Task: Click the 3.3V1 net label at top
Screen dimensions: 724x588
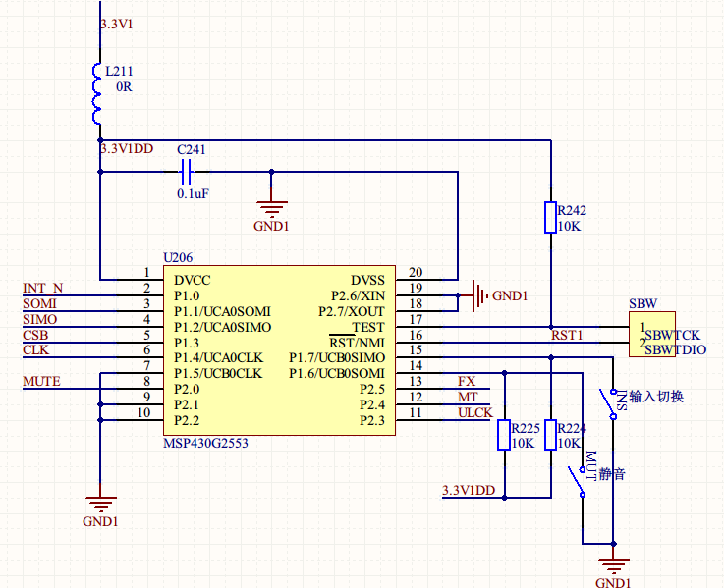Action: pos(117,24)
